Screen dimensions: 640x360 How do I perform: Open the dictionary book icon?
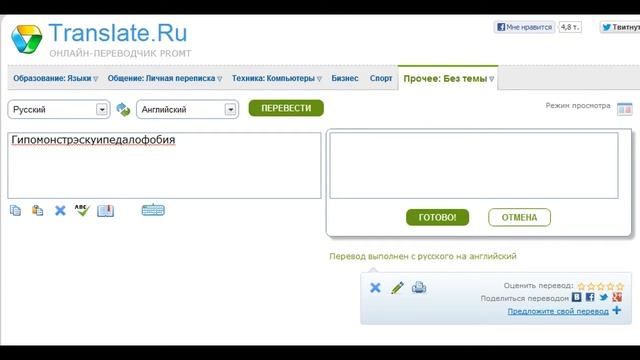(x=105, y=211)
